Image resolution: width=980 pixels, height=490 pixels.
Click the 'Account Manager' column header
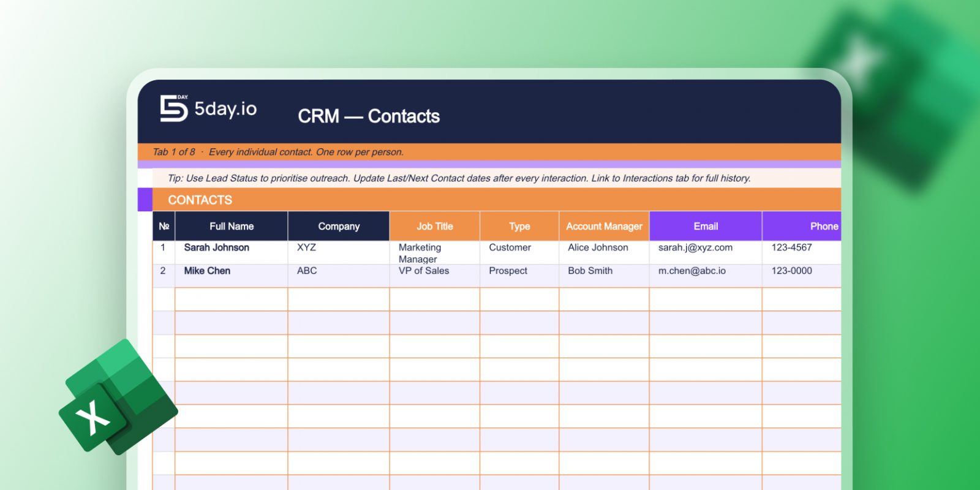tap(604, 226)
